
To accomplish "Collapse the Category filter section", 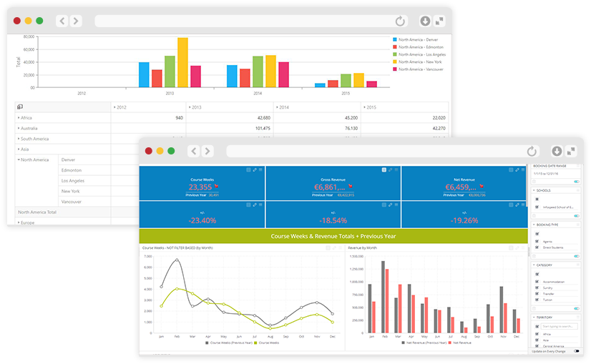I will tap(534, 265).
